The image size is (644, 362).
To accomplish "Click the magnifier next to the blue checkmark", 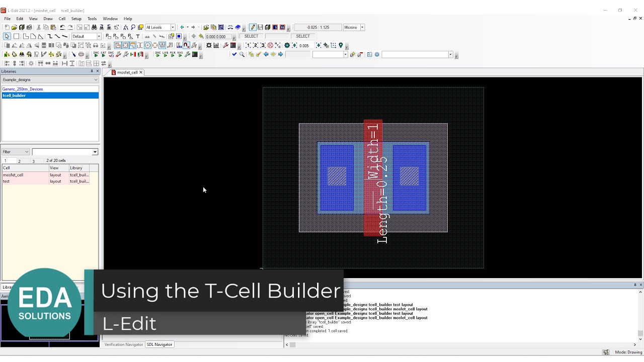I will [242, 54].
